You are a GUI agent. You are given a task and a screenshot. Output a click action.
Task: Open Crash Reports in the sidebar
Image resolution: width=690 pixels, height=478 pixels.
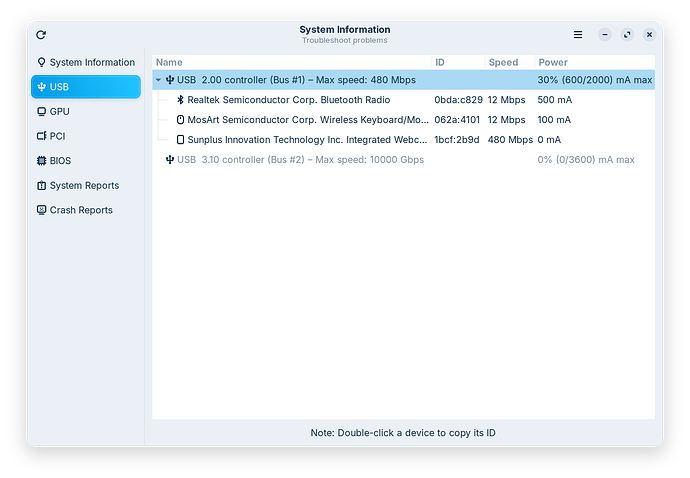point(81,210)
